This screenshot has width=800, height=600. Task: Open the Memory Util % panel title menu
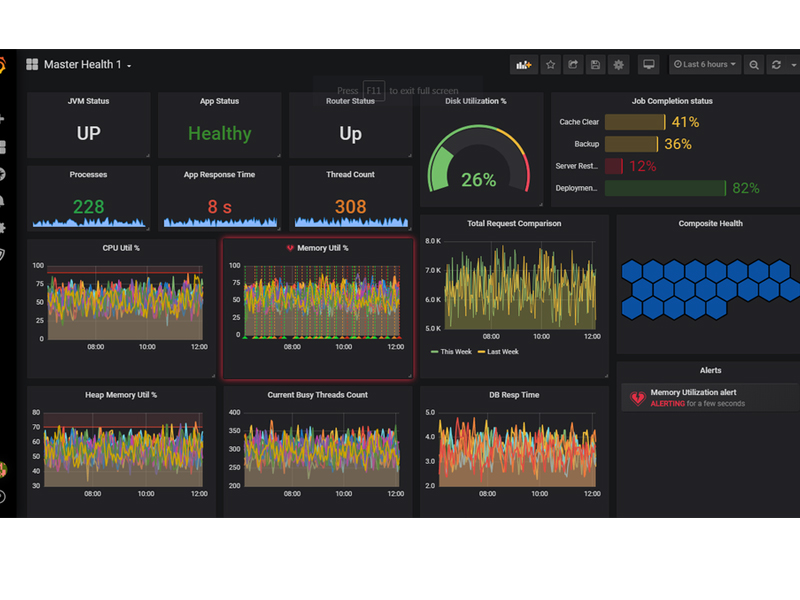(322, 247)
